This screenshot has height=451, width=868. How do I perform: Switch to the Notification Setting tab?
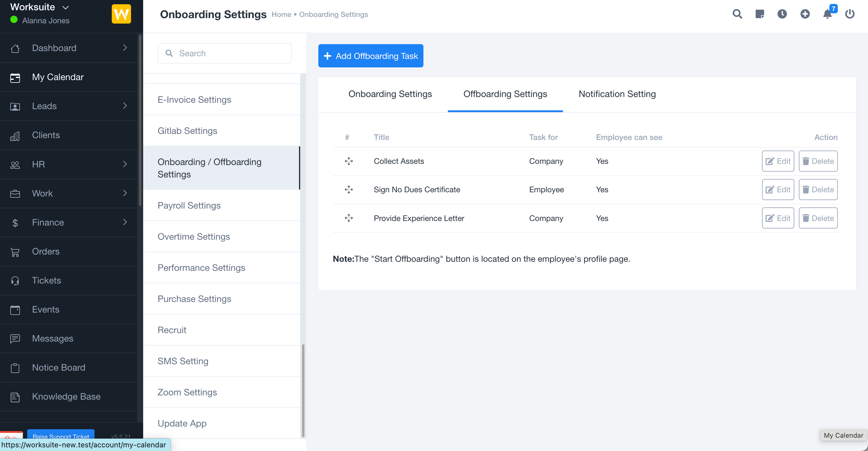(x=617, y=94)
